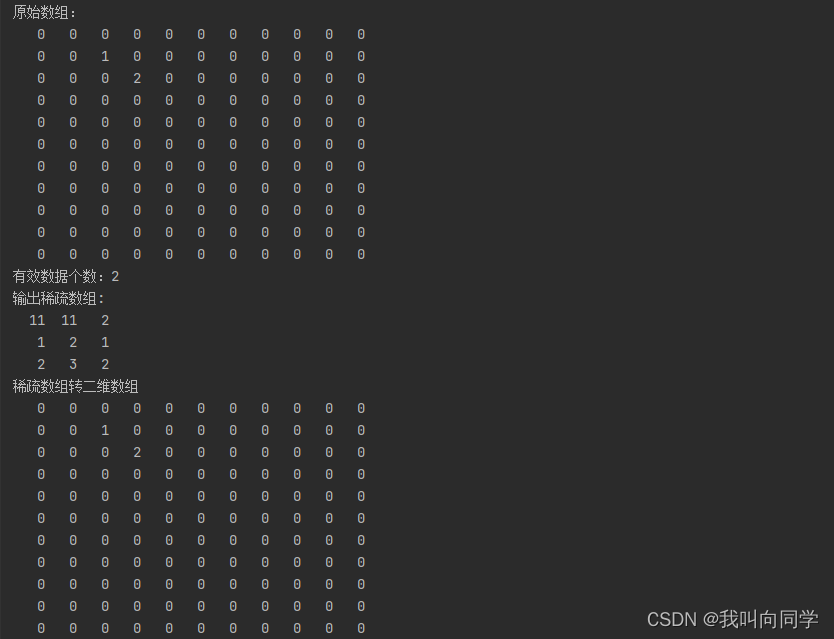The width and height of the screenshot is (834, 639).
Task: Click leading 1 in sparse array's second row
Action: point(41,343)
